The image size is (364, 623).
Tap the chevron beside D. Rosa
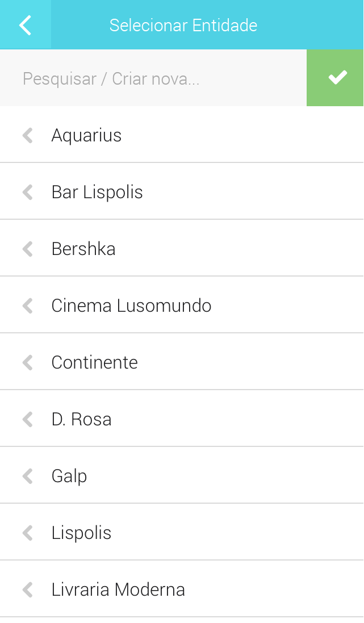click(27, 419)
